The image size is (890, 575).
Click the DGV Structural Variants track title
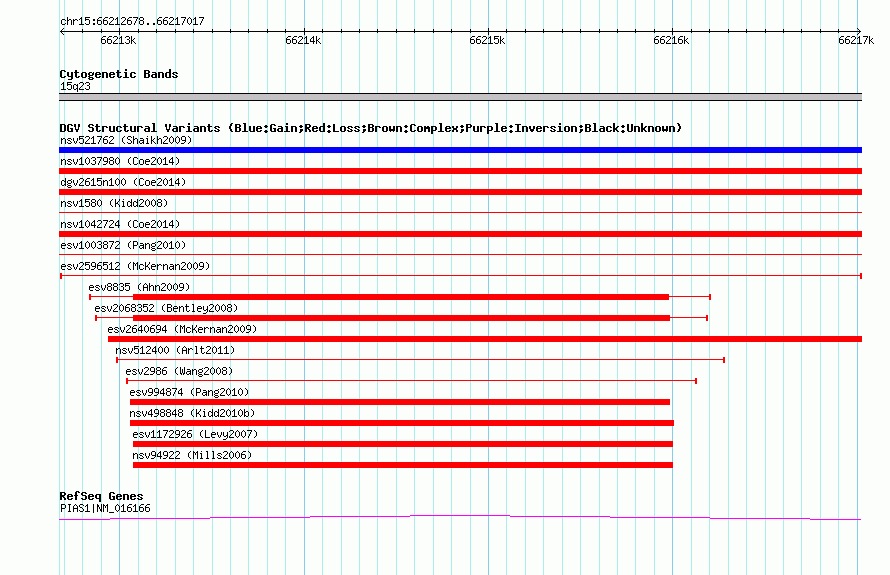point(371,128)
